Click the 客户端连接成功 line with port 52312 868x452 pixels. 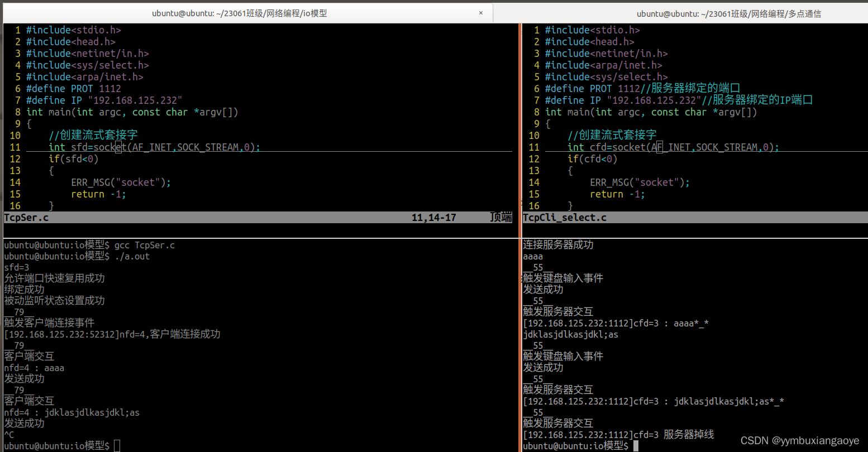(112, 334)
